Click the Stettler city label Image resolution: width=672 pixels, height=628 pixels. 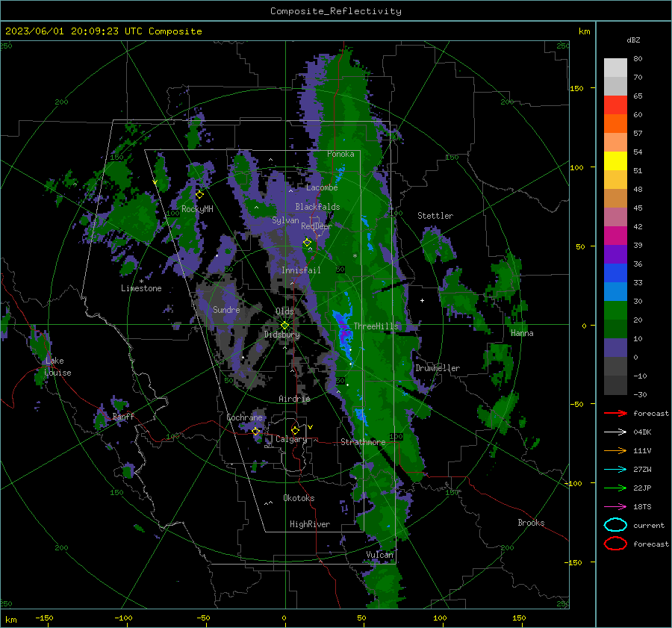click(435, 216)
